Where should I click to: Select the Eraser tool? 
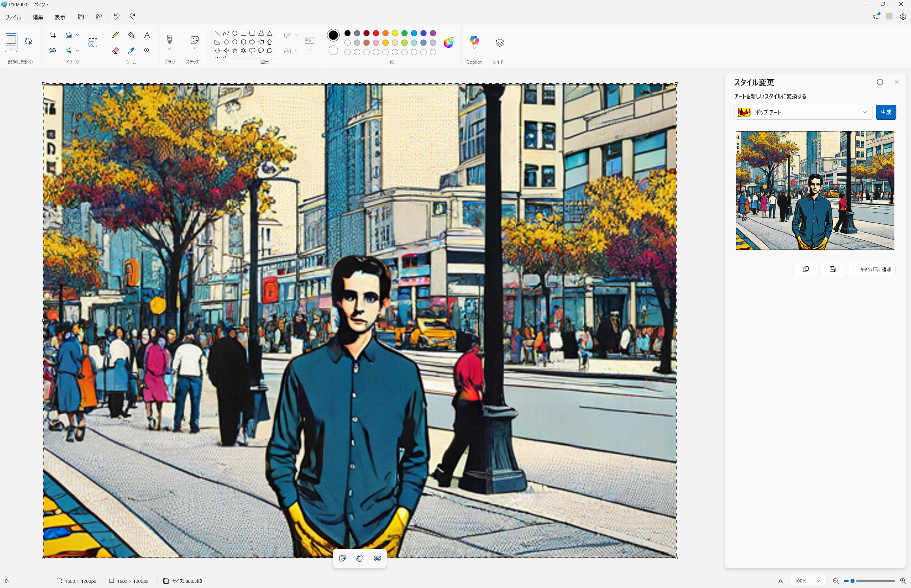tap(115, 51)
